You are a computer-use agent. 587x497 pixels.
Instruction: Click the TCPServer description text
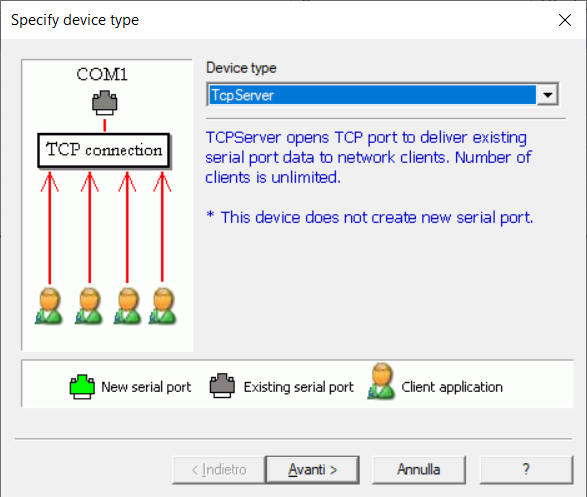click(368, 158)
